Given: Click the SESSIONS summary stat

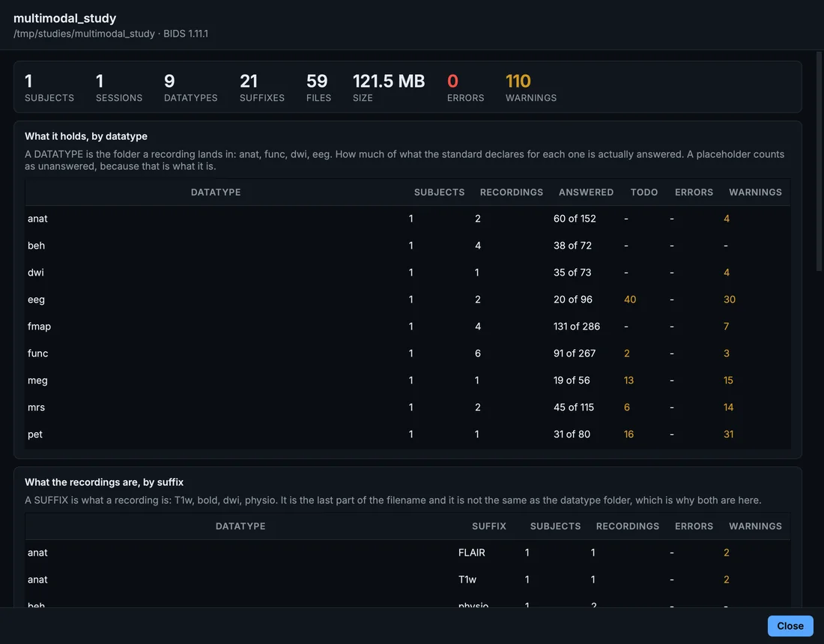Looking at the screenshot, I should (119, 87).
